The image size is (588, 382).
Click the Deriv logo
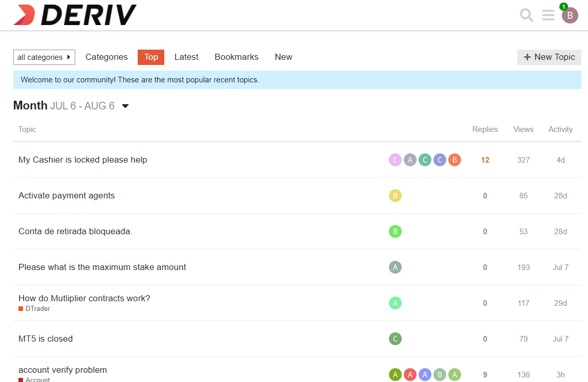point(75,15)
